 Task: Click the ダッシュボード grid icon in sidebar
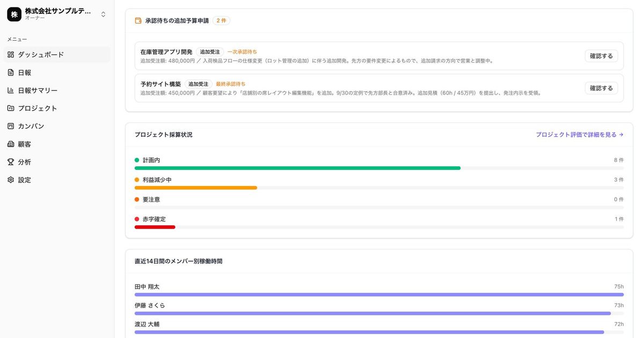coord(11,54)
